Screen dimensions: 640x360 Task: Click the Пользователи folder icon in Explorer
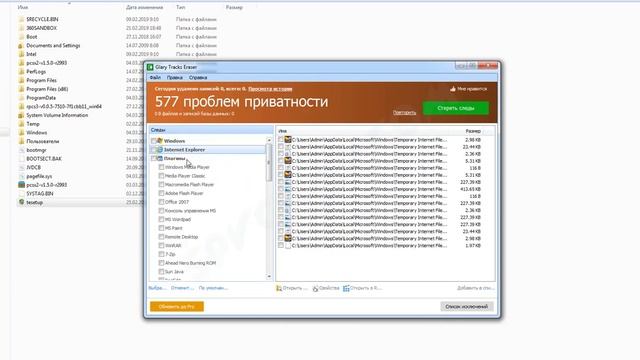[21, 142]
